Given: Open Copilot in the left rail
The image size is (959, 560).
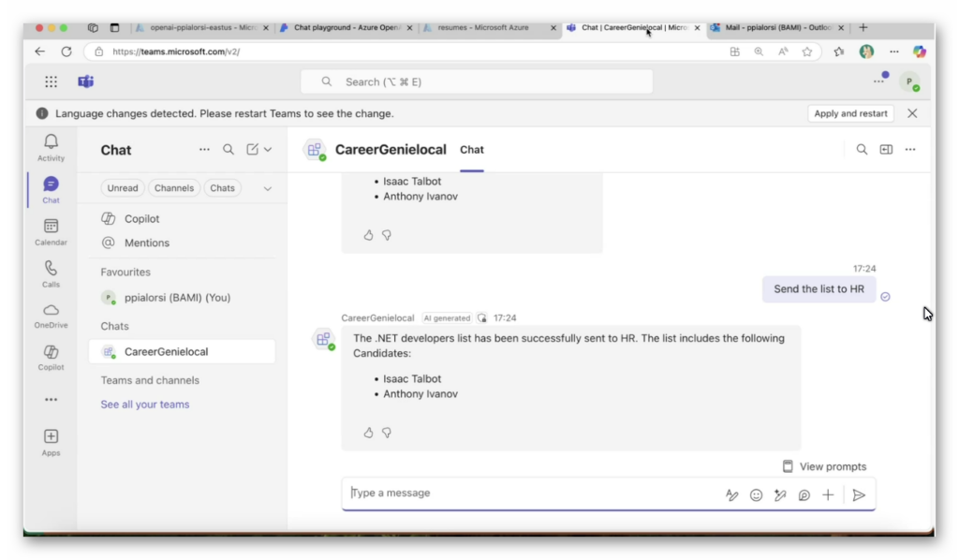Looking at the screenshot, I should coord(51,358).
